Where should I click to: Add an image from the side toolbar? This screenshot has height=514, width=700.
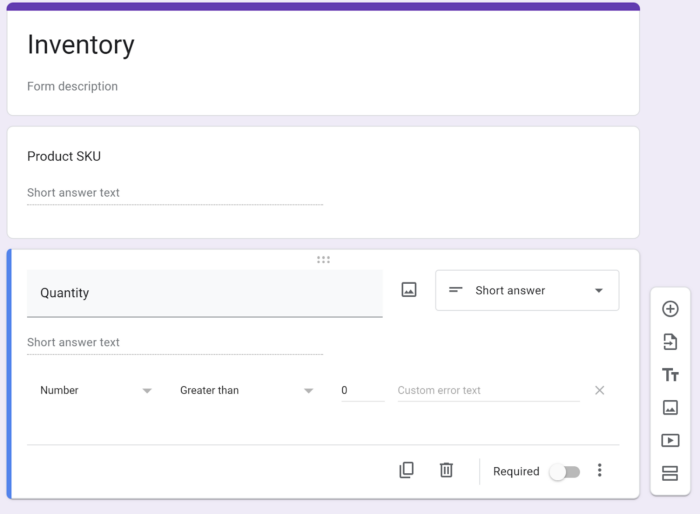670,407
